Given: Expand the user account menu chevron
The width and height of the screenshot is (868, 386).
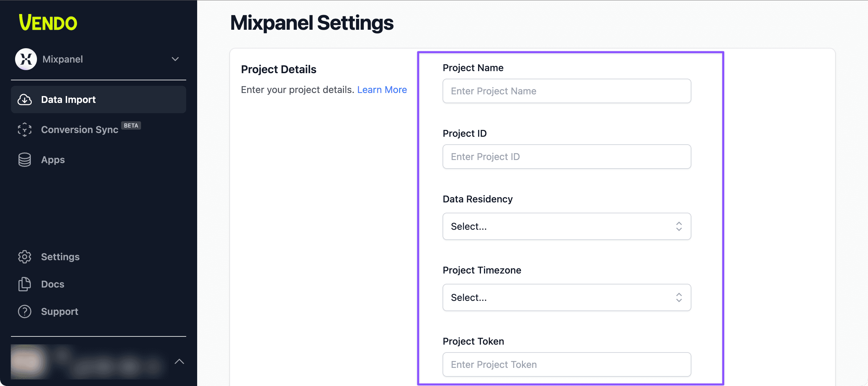Looking at the screenshot, I should (x=179, y=361).
